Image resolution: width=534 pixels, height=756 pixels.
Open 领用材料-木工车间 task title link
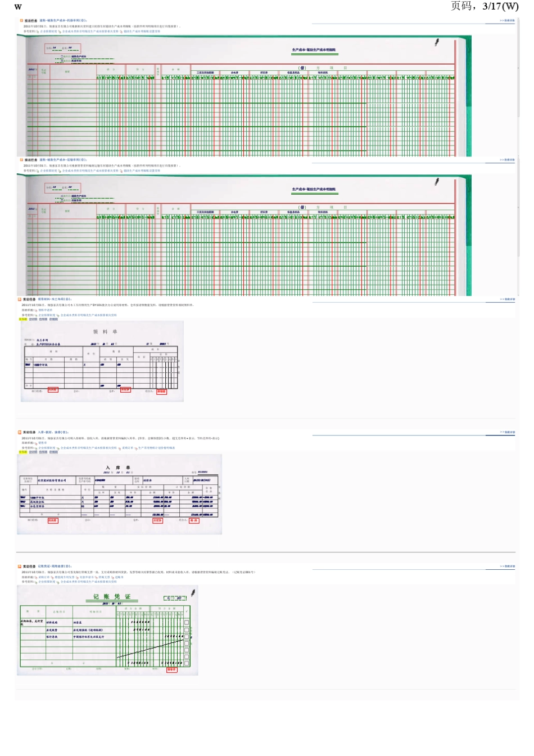pyautogui.click(x=55, y=299)
